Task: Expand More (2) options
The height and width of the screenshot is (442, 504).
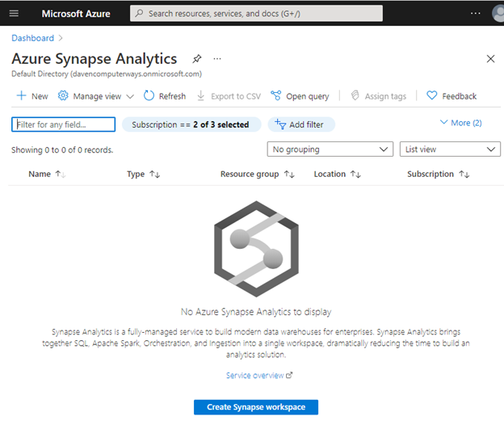Action: [460, 123]
